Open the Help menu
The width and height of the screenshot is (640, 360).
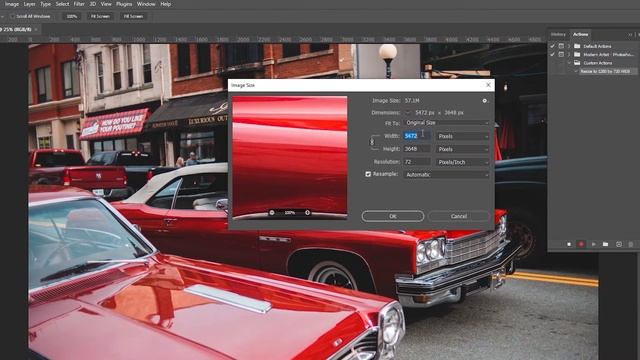click(x=165, y=4)
